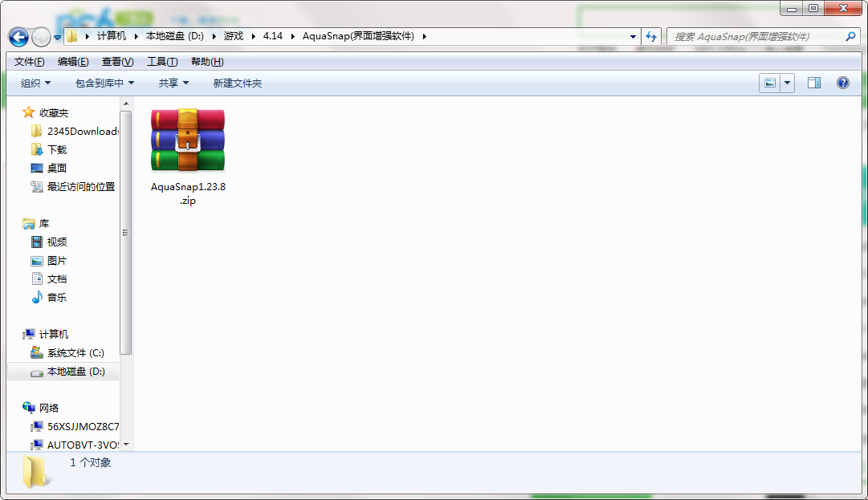This screenshot has width=868, height=500.
Task: Click the 文档 library document icon
Action: (x=37, y=278)
